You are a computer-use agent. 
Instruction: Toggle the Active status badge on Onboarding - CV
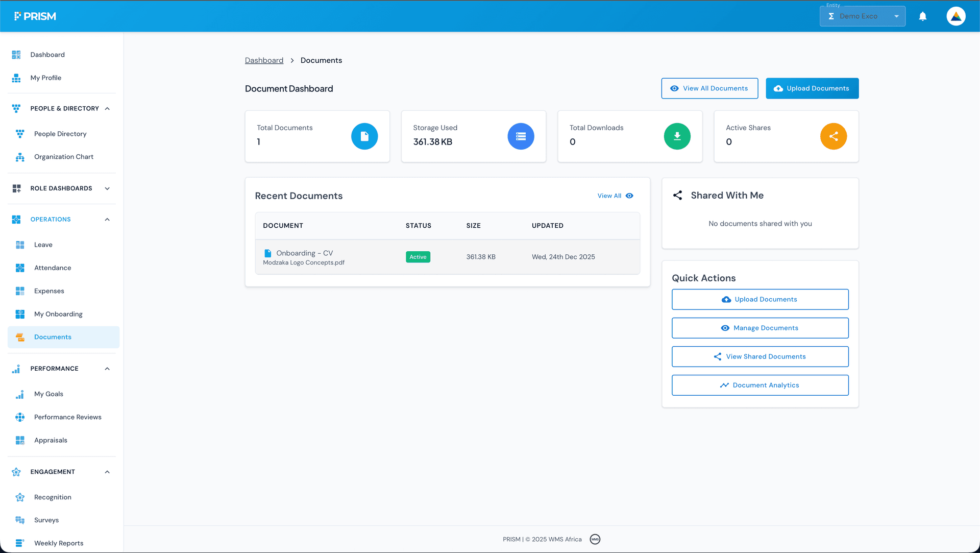[418, 257]
